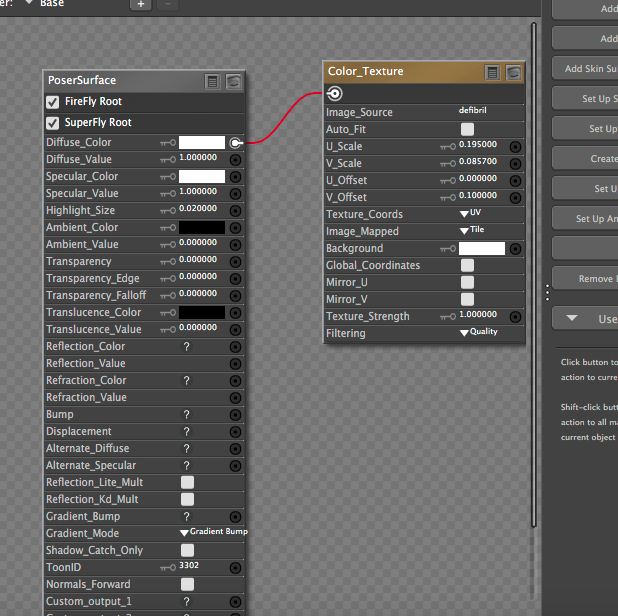Uncheck the SuperFly Root checkbox

53,123
